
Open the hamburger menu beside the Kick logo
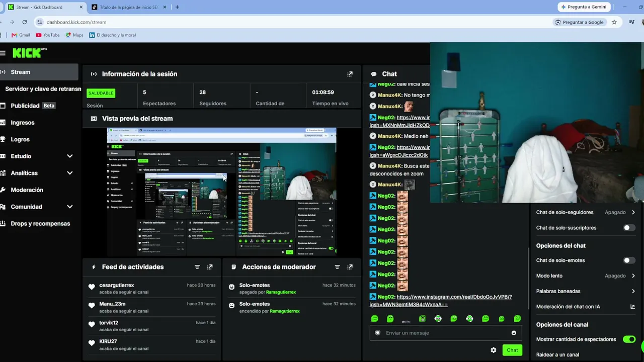[3, 53]
